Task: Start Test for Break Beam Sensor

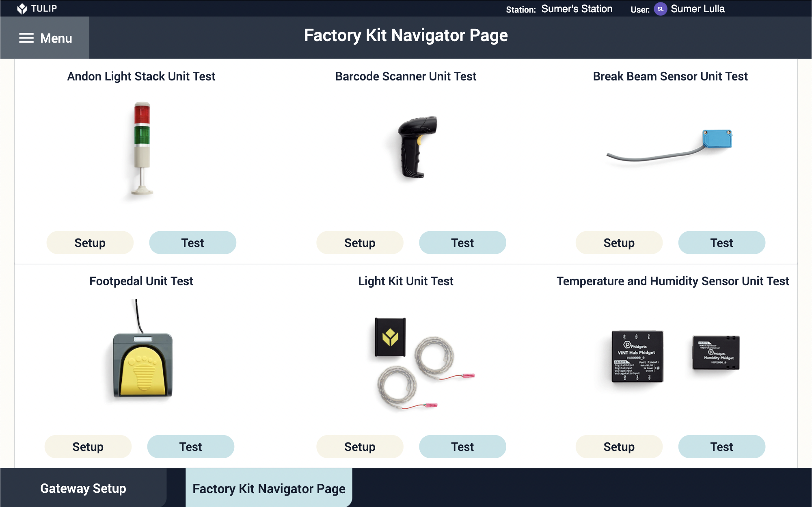Action: tap(722, 243)
